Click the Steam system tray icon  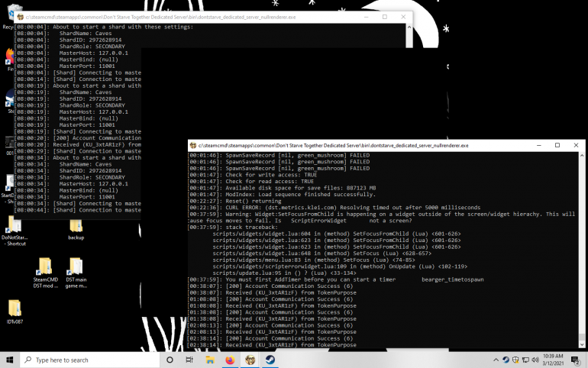[x=506, y=360]
